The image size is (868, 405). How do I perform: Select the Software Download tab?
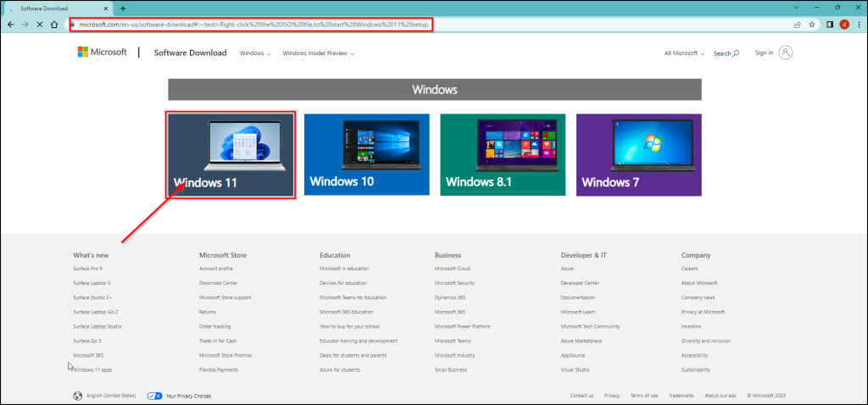(58, 8)
